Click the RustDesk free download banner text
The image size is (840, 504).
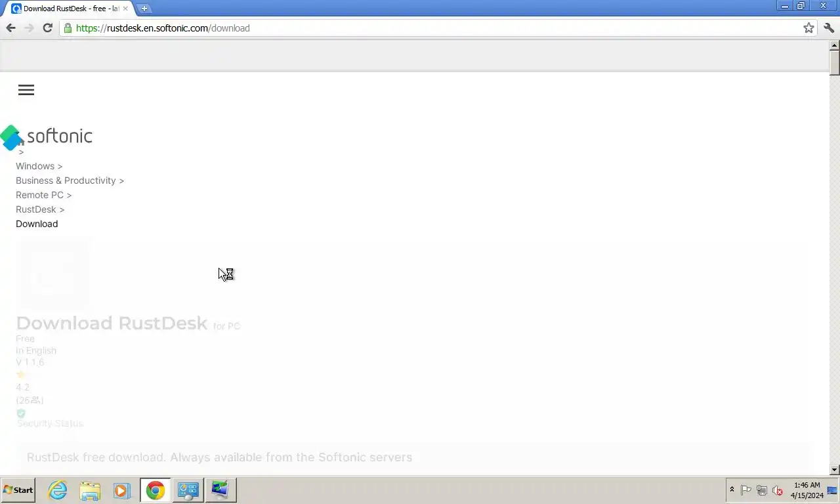tap(219, 457)
